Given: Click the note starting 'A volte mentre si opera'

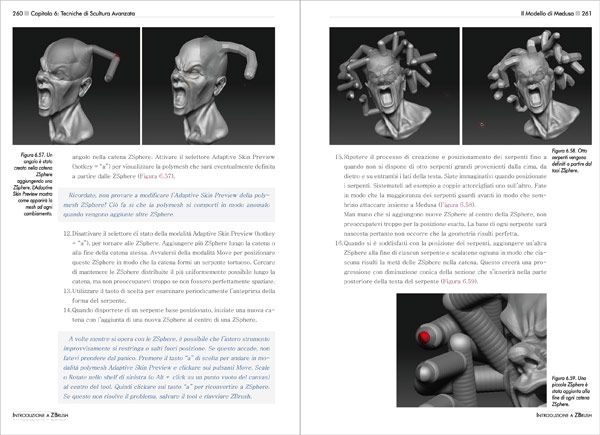Looking at the screenshot, I should pos(166,368).
